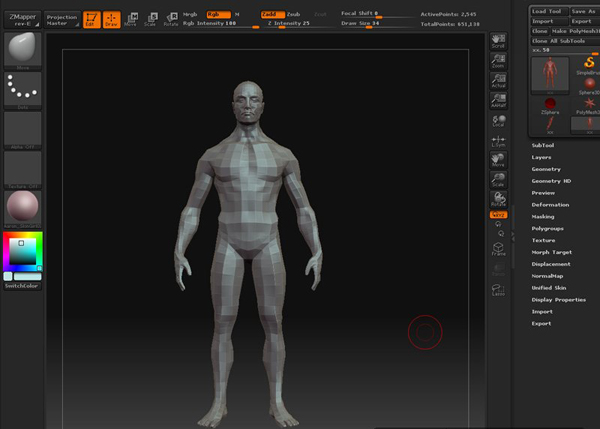Click the Z Intensity slider
Screen dimensions: 600x429
click(301, 24)
